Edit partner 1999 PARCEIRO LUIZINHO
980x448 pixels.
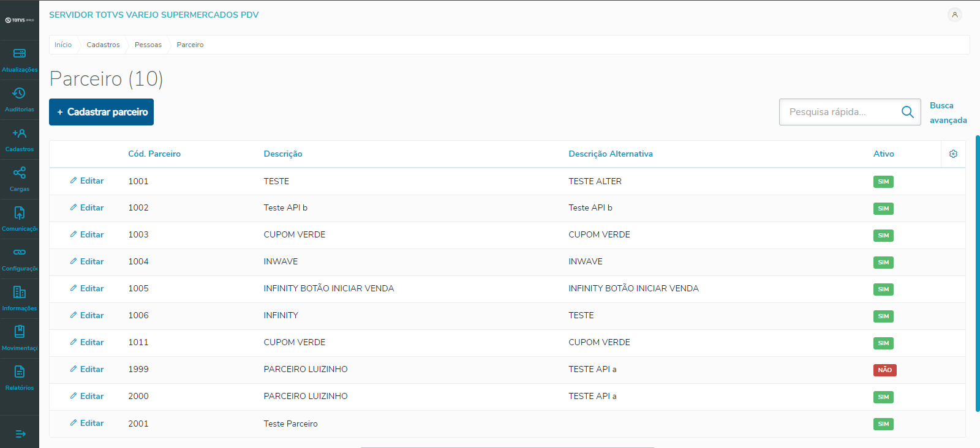point(87,369)
